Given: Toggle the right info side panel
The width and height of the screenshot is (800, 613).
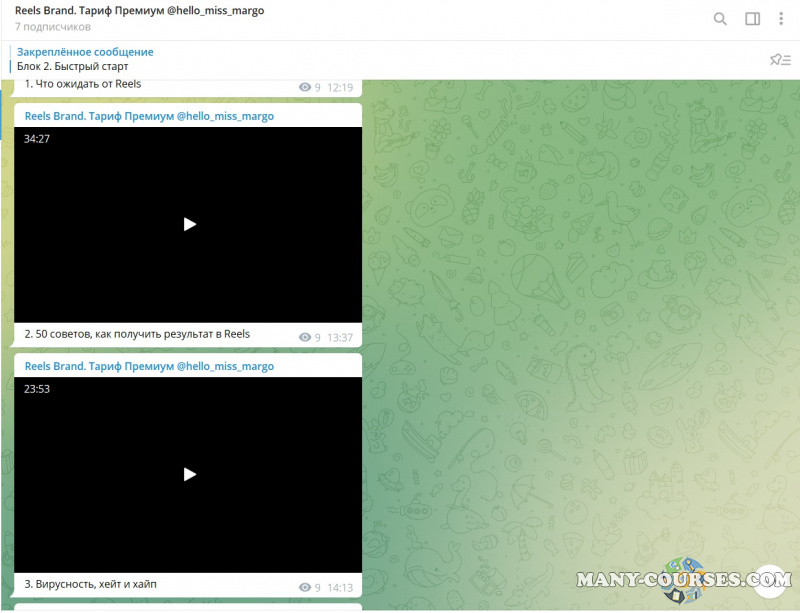Looking at the screenshot, I should coord(752,19).
